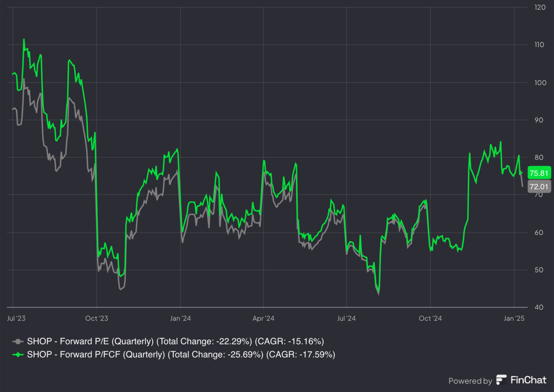The height and width of the screenshot is (392, 554).
Task: Click the green 75.81 value label
Action: (539, 174)
